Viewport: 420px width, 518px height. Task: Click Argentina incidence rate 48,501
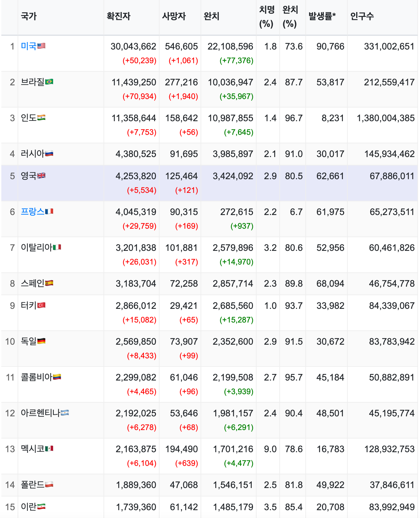(x=330, y=413)
